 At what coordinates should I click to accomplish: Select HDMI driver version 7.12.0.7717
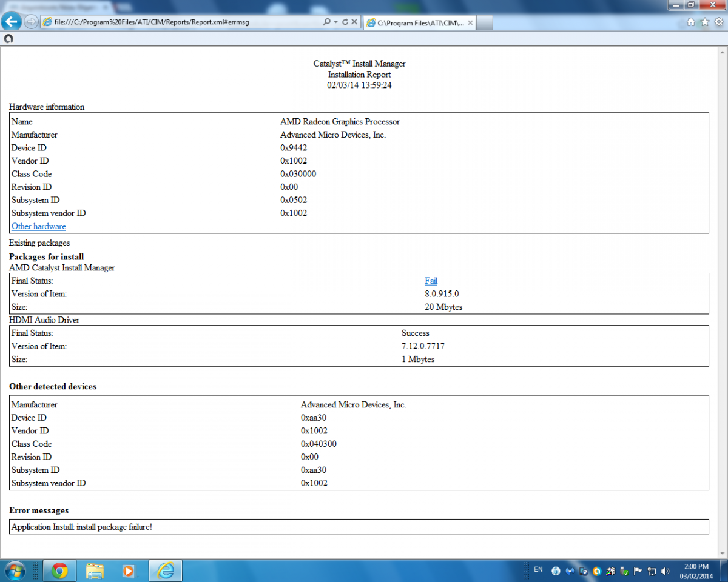(x=423, y=346)
